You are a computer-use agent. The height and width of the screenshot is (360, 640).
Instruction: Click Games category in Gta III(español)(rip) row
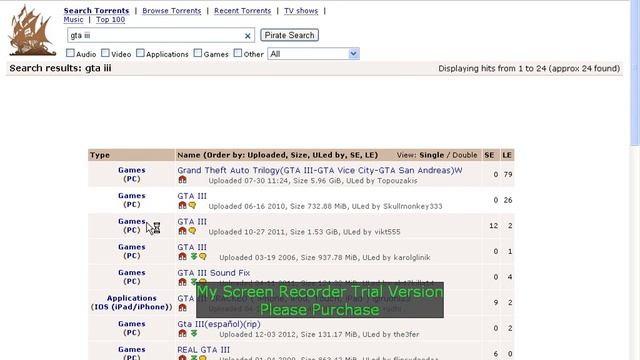click(x=131, y=324)
